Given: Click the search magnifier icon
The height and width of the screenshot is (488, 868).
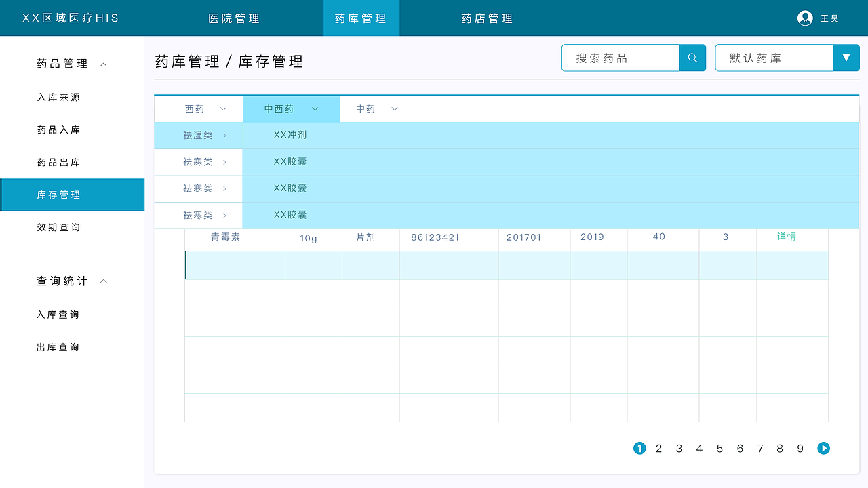Looking at the screenshot, I should (x=692, y=58).
